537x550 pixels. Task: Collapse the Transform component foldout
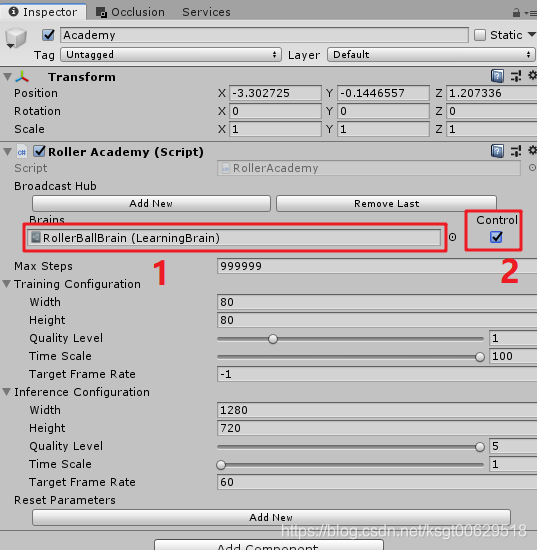click(x=7, y=76)
